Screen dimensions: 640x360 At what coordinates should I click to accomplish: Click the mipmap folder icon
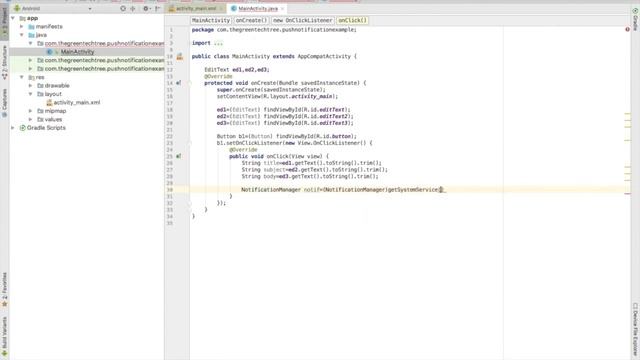click(x=40, y=111)
